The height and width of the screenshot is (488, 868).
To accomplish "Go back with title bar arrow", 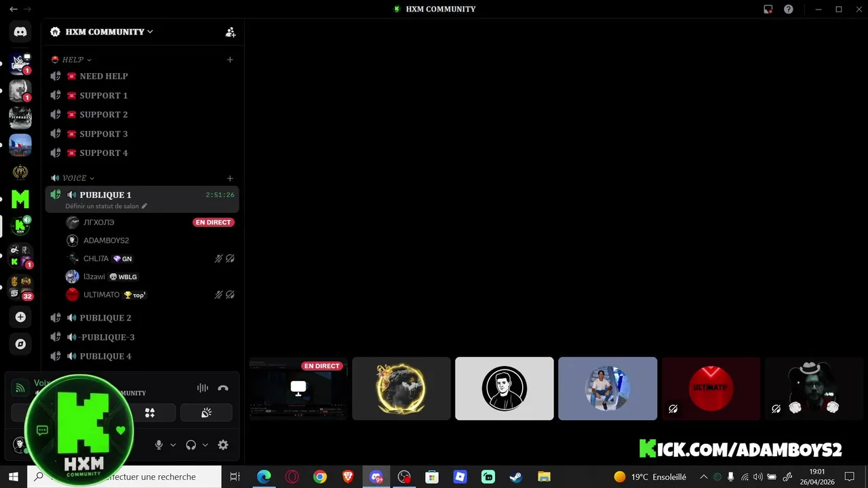I will (13, 9).
